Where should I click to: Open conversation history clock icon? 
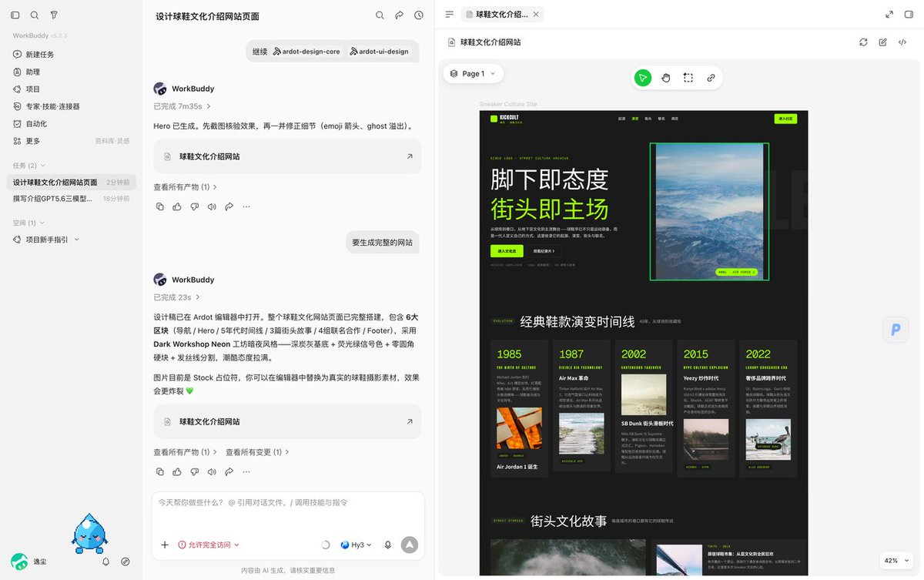click(419, 15)
